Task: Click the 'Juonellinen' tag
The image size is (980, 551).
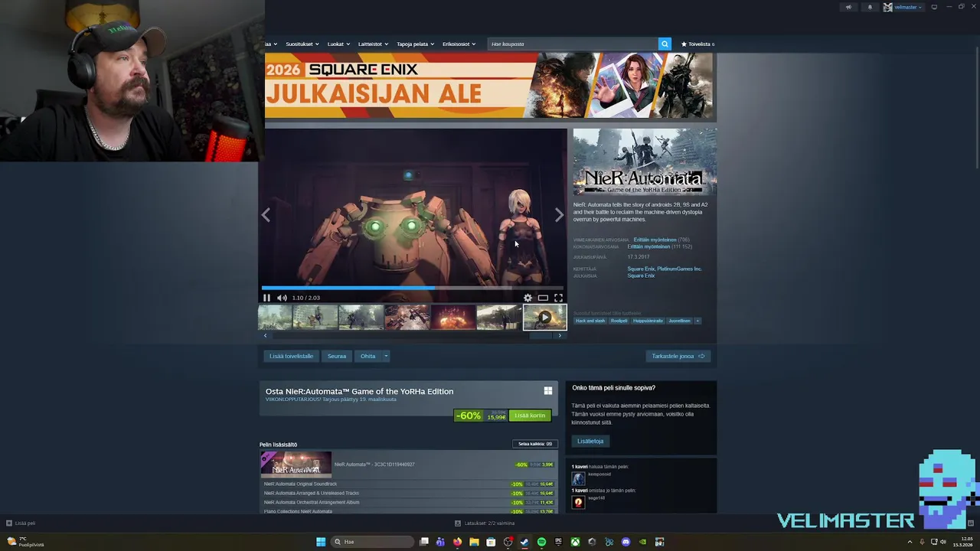Action: [679, 321]
